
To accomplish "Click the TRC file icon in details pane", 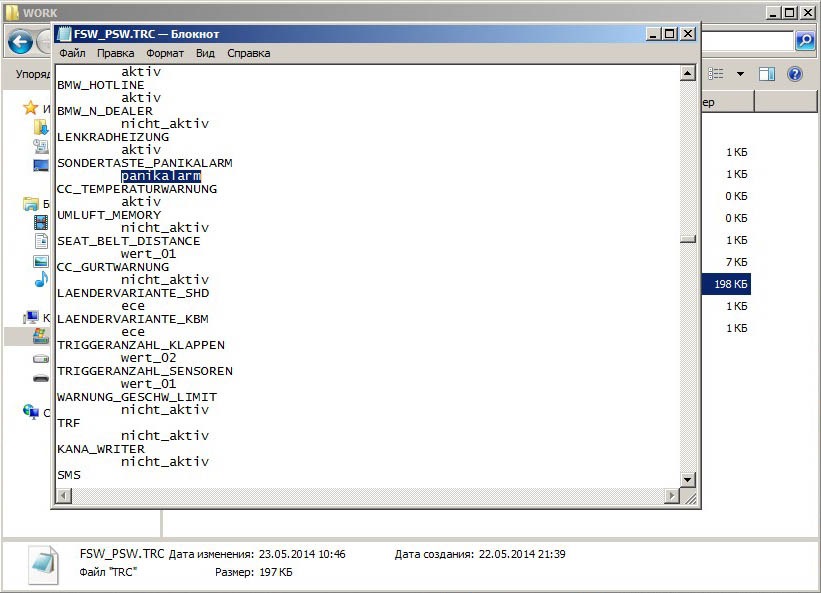I will [43, 565].
